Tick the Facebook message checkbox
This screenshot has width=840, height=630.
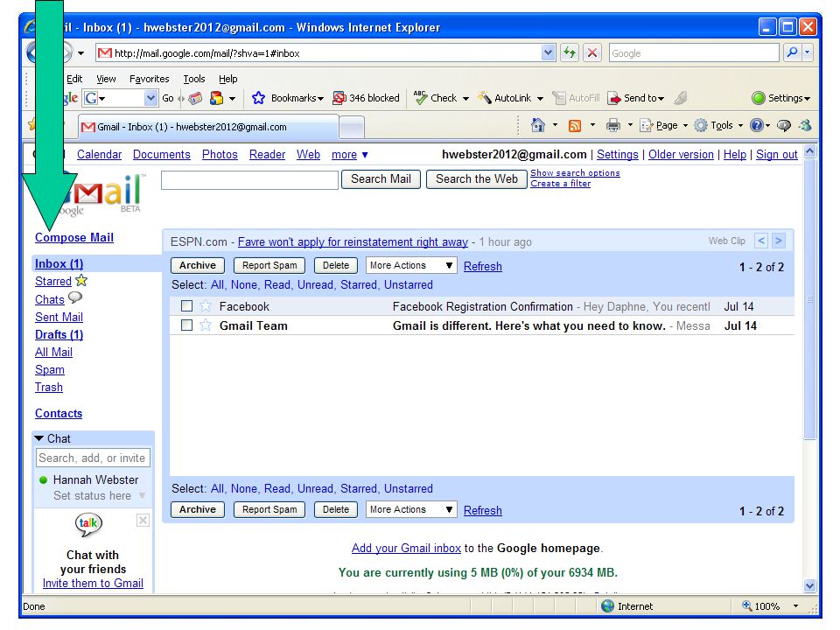click(x=186, y=306)
